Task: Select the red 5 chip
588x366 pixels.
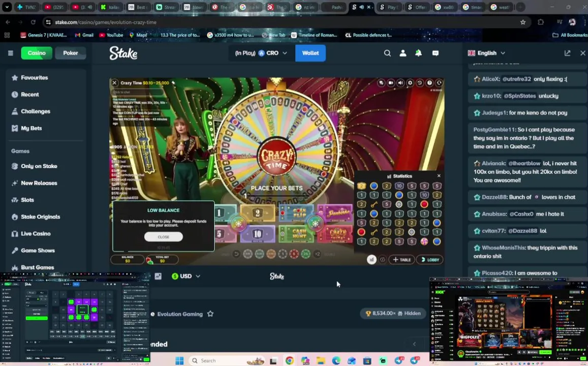Action: pos(294,254)
